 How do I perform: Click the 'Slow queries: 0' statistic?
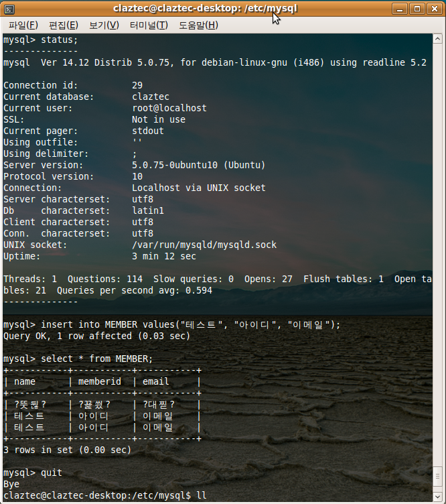(x=194, y=279)
